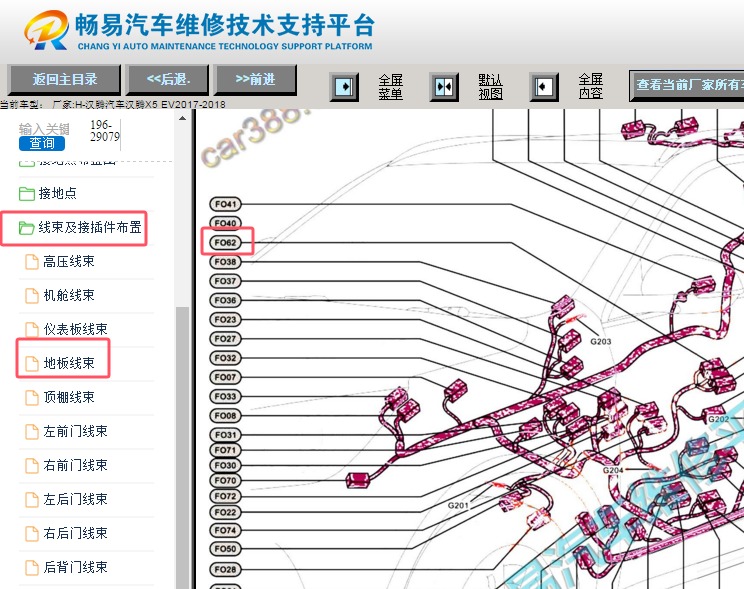The height and width of the screenshot is (589, 744).
Task: Go back with <<后退 button
Action: tap(167, 79)
